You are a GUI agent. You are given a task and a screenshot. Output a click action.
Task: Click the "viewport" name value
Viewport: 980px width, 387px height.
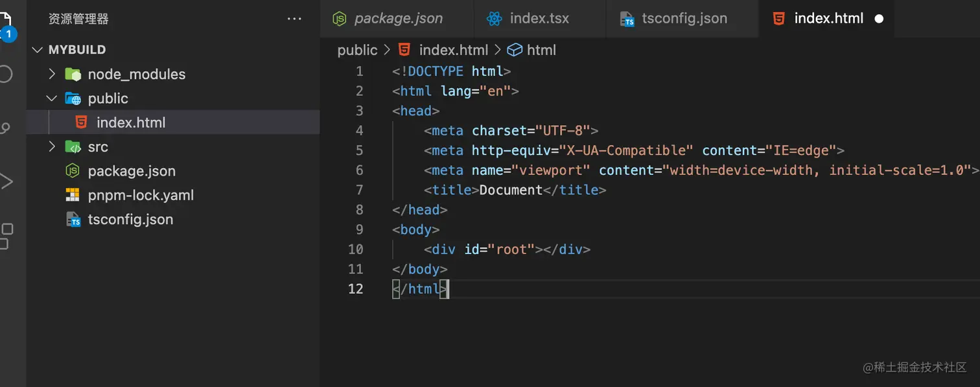coord(551,170)
